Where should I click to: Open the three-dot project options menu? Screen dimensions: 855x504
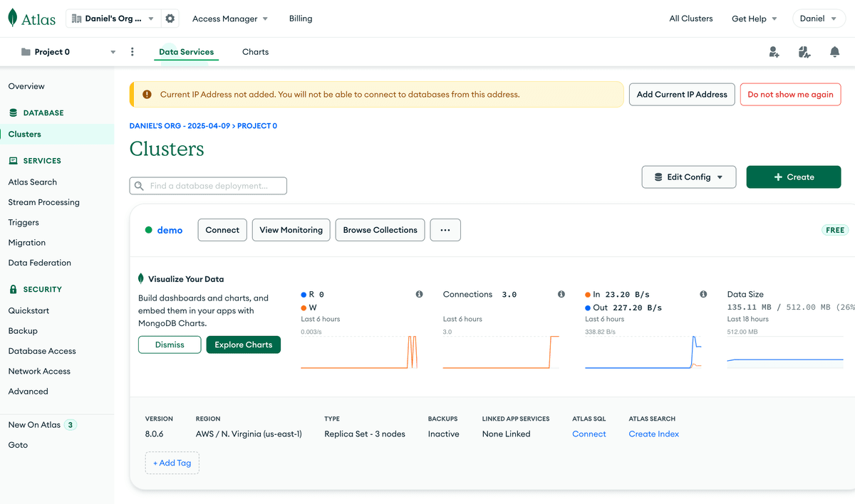(x=132, y=51)
